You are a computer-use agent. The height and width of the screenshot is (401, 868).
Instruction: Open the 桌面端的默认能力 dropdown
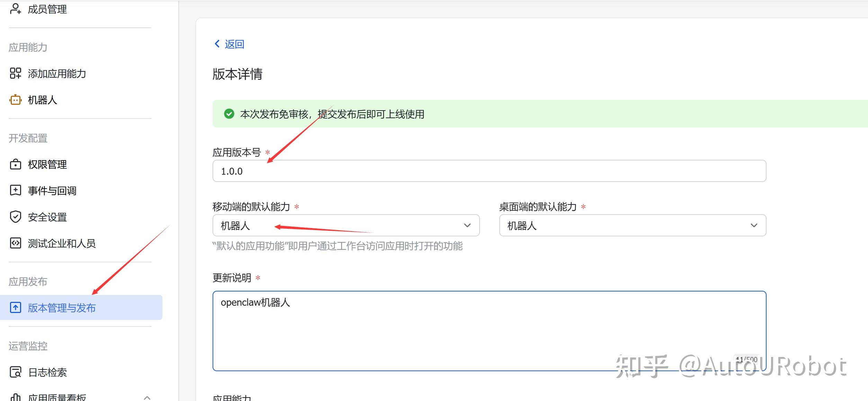click(632, 226)
